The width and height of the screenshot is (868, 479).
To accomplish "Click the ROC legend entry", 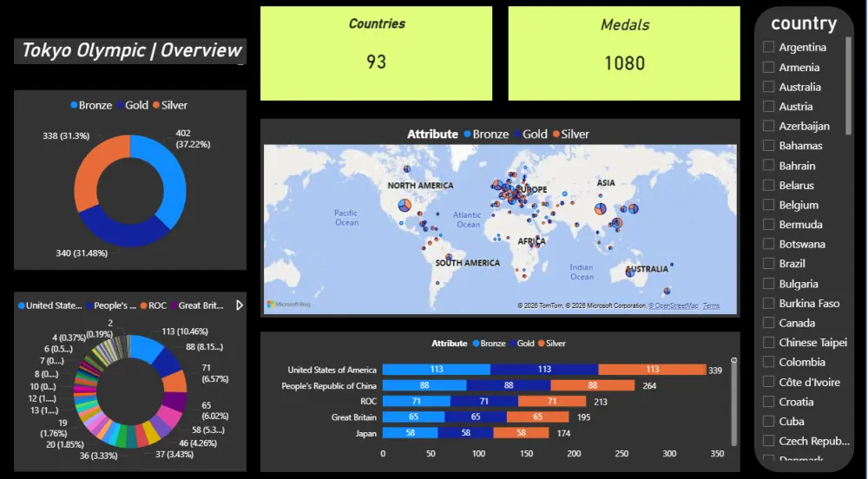I will tap(154, 305).
